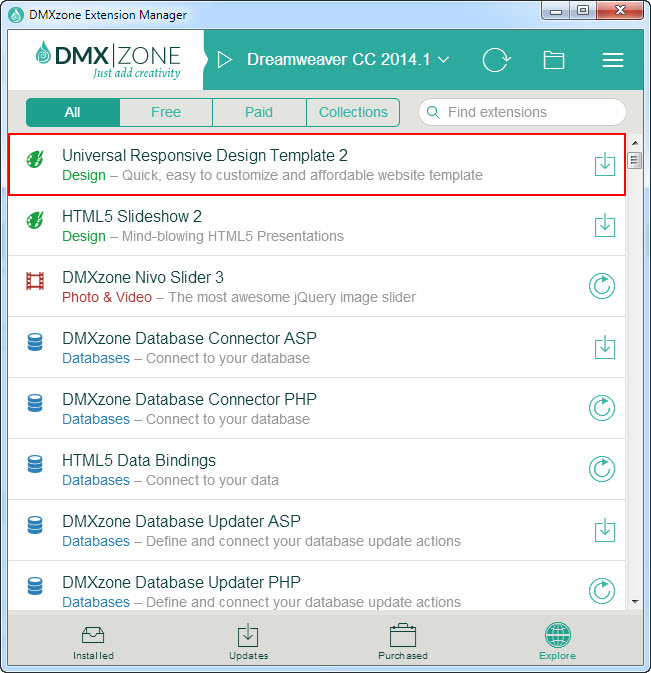Viewport: 651px width, 673px height.
Task: Open DMXzone Database Updater ASP title
Action: tap(181, 521)
